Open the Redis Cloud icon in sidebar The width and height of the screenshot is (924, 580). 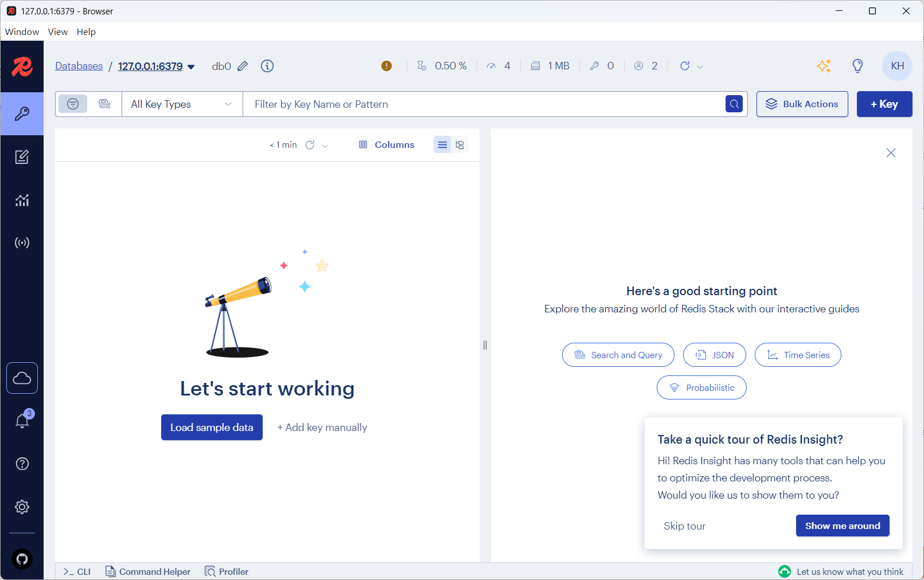pyautogui.click(x=22, y=378)
